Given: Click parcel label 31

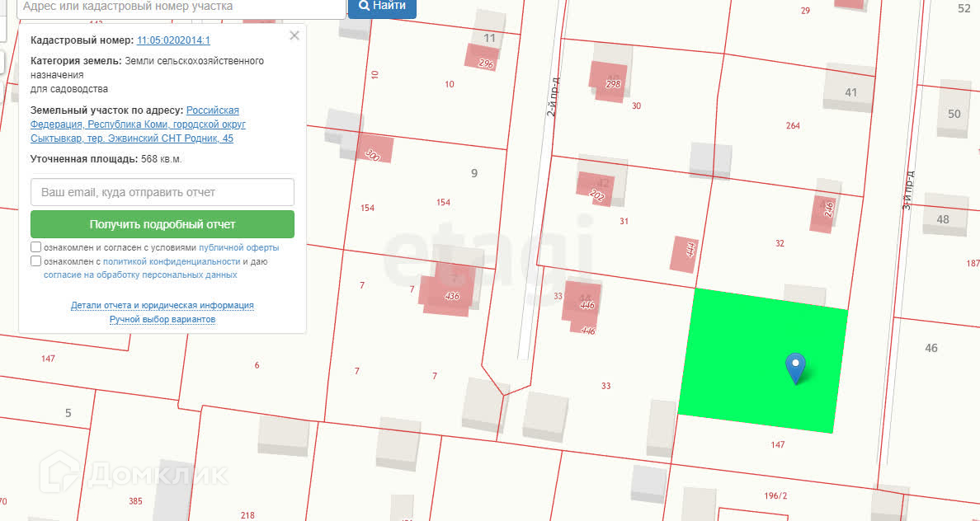Looking at the screenshot, I should [x=624, y=221].
